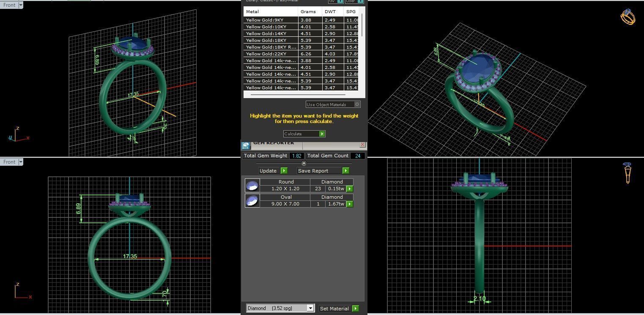This screenshot has height=315, width=644.
Task: Click the 4.03 DWT cell
Action: coord(333,54)
